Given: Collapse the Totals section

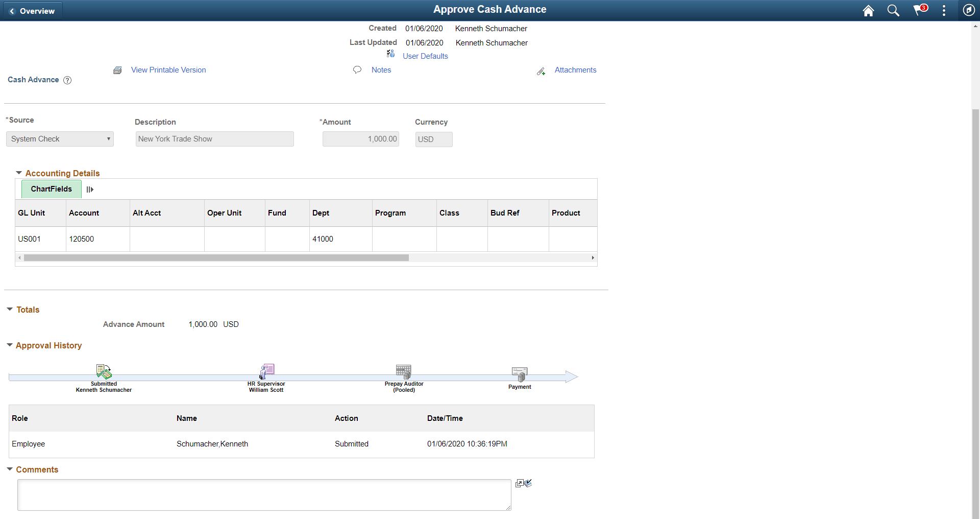Looking at the screenshot, I should click(x=9, y=309).
